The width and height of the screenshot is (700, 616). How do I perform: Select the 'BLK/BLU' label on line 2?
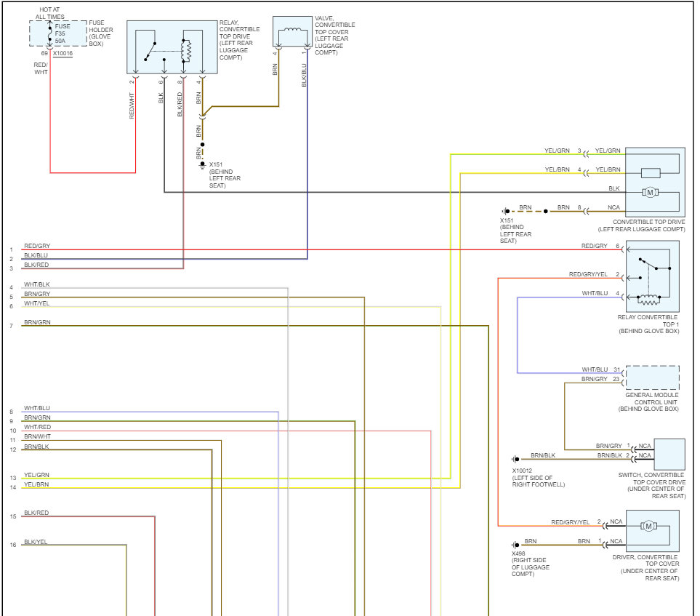click(36, 255)
